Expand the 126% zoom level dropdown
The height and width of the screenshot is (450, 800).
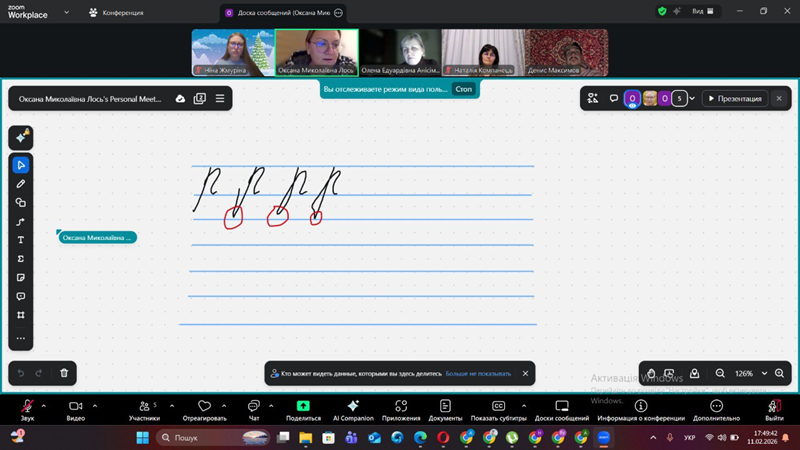click(764, 373)
